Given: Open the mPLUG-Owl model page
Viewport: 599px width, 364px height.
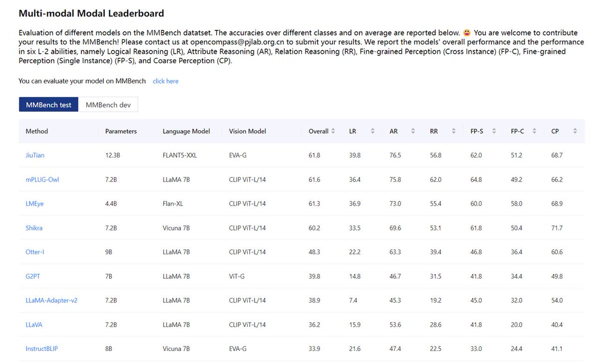Looking at the screenshot, I should click(x=42, y=180).
